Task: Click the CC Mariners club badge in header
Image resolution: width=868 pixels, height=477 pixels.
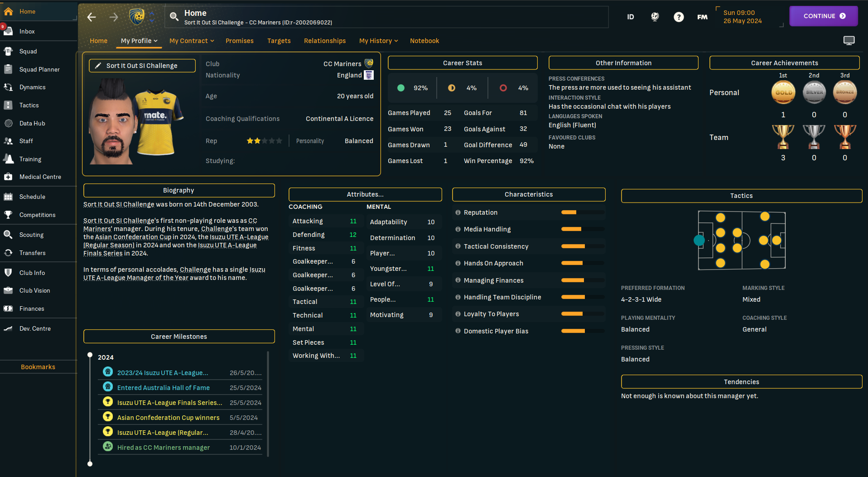Action: click(x=137, y=17)
